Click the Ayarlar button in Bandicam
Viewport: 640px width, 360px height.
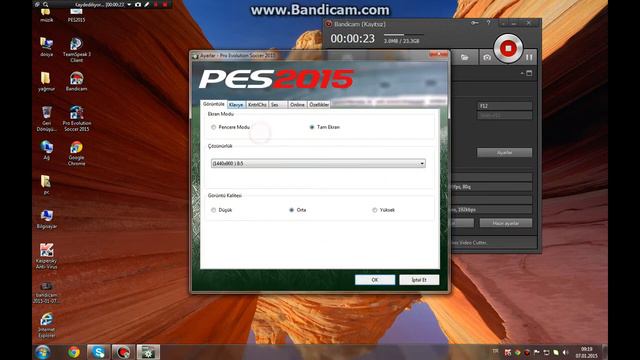click(504, 152)
